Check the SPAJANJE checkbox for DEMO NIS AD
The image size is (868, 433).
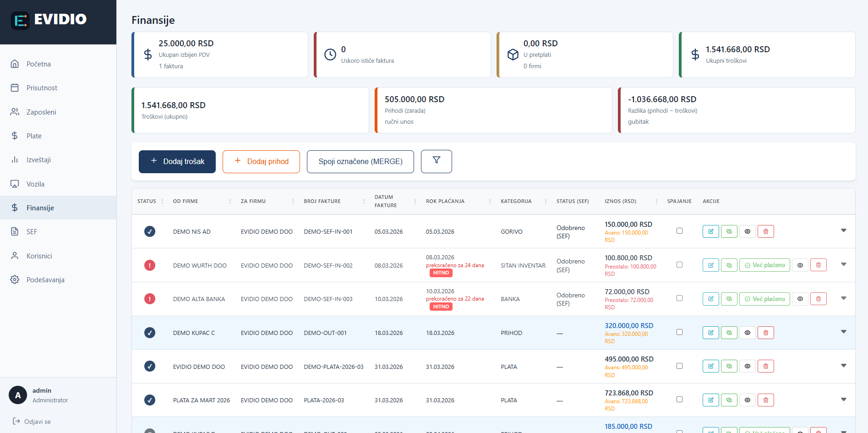[679, 231]
